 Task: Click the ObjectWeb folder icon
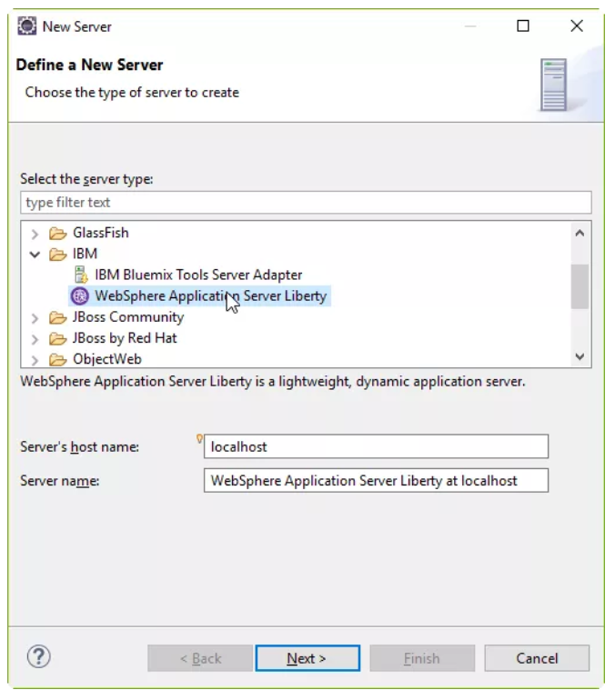58,359
